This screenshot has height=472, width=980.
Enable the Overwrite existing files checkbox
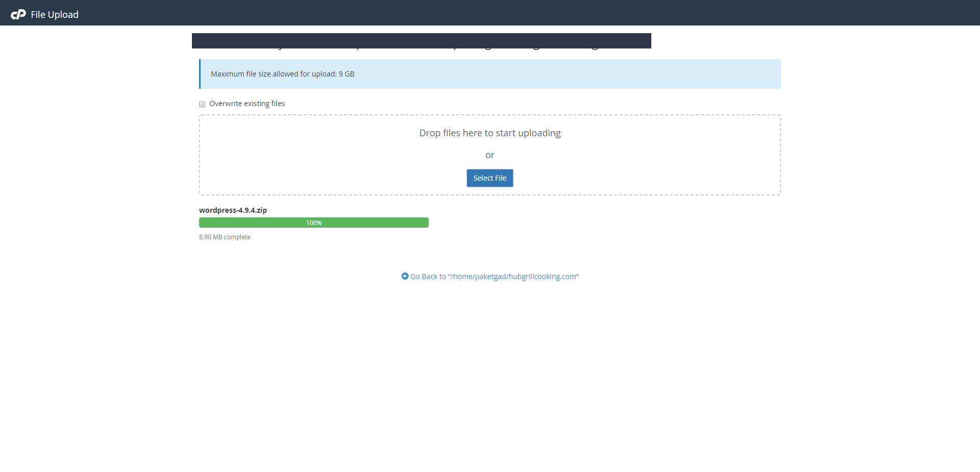(x=202, y=104)
